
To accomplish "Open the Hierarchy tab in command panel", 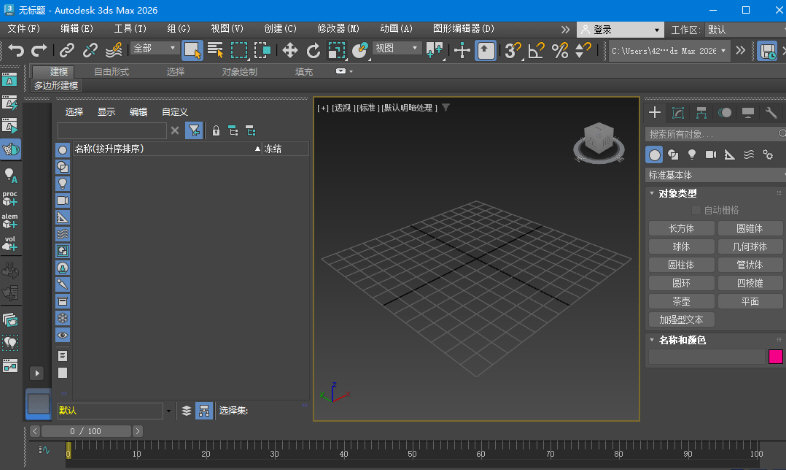I will pos(701,113).
